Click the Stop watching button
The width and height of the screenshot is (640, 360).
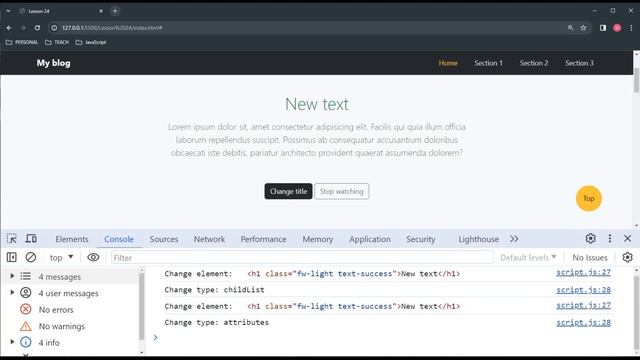click(342, 191)
